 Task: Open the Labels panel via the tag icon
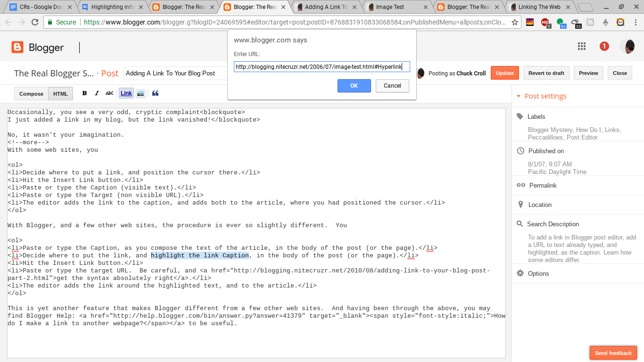point(520,116)
